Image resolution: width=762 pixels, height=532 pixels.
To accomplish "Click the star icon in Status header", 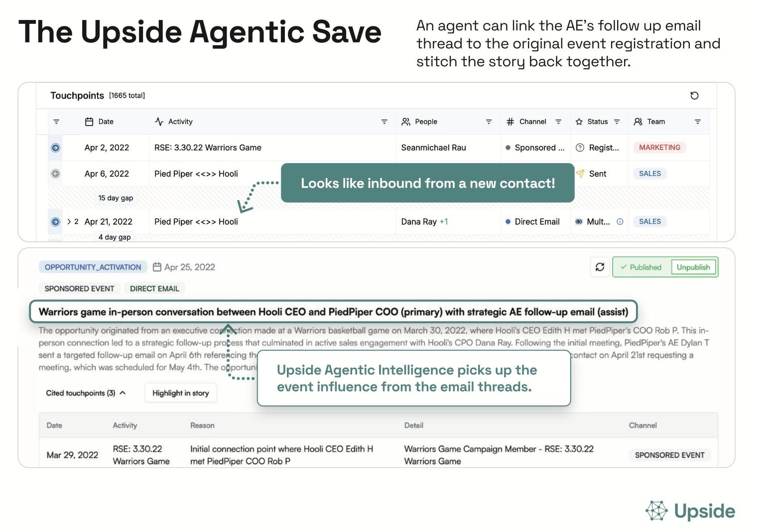I will [x=579, y=122].
